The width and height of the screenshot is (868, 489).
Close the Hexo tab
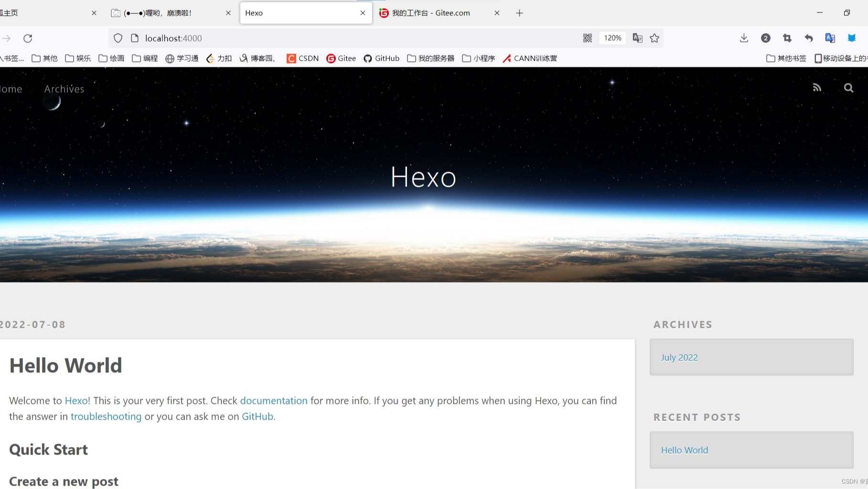[x=363, y=13]
